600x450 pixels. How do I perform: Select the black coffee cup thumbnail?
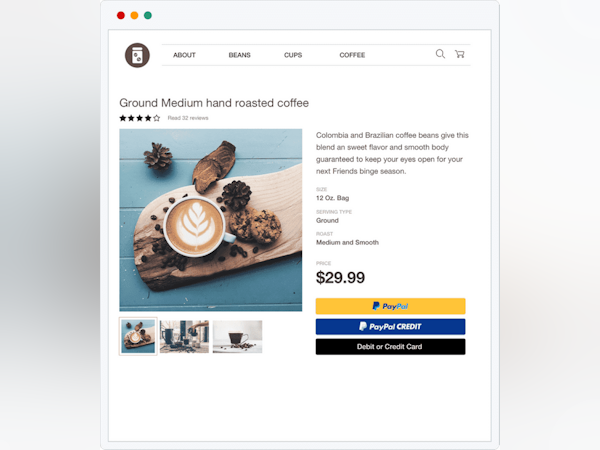[238, 337]
